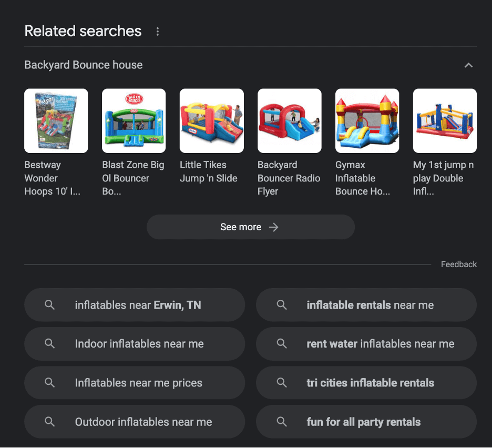This screenshot has width=492, height=448.
Task: Collapse the Backyard Bounce house section
Action: click(x=468, y=65)
